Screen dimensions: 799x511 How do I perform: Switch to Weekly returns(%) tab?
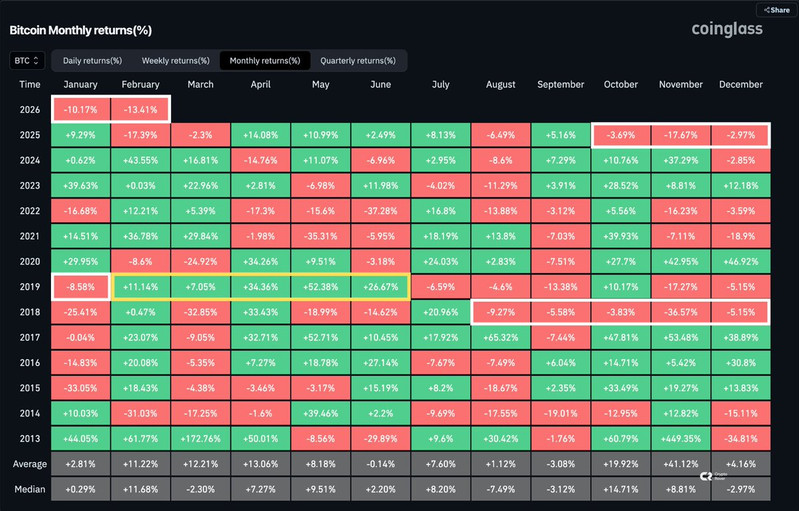click(x=175, y=61)
